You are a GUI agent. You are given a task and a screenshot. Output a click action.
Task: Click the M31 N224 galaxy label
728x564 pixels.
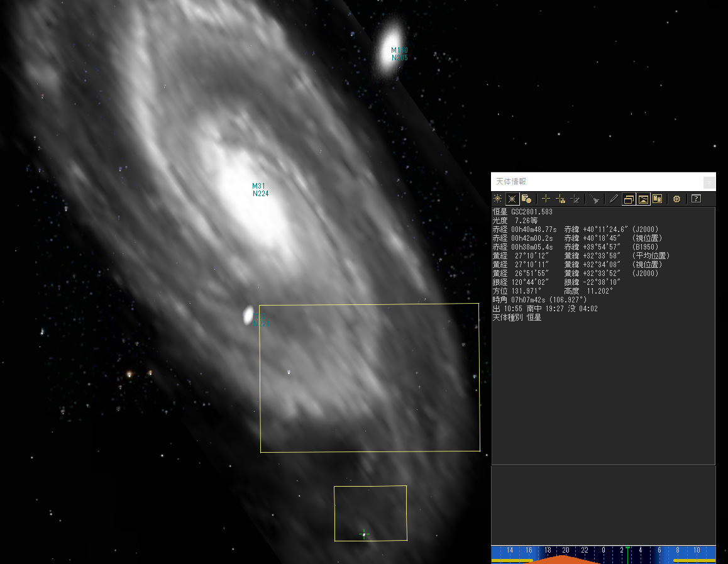(x=260, y=190)
